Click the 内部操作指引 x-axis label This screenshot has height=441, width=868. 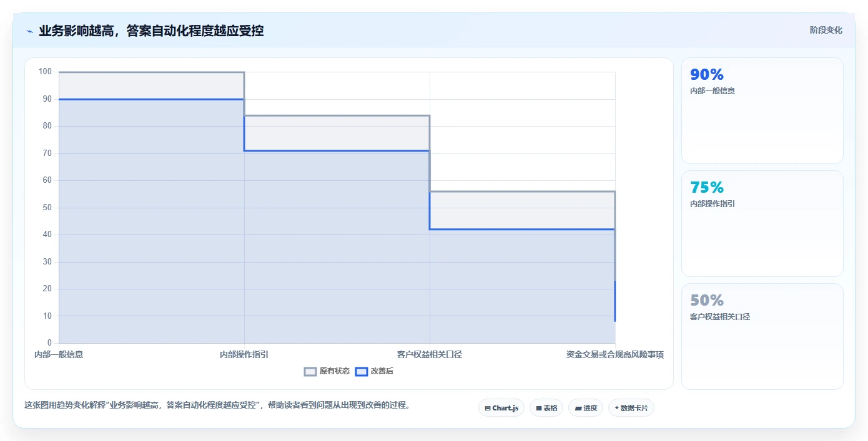244,354
